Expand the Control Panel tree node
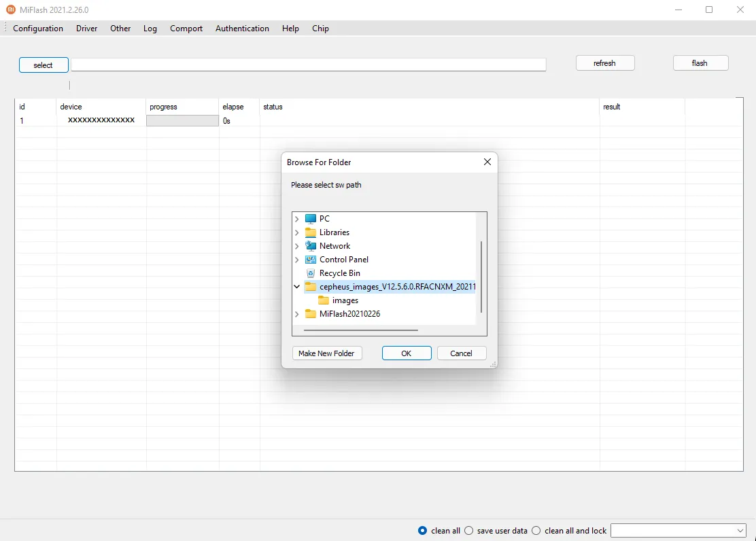The width and height of the screenshot is (756, 541). tap(297, 260)
